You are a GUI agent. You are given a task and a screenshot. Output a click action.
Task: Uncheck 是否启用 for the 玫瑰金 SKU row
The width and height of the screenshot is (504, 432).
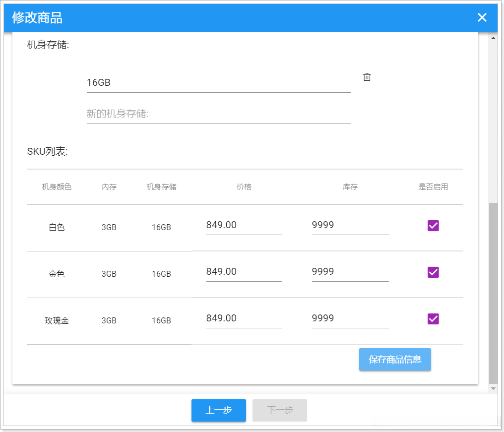click(x=433, y=319)
